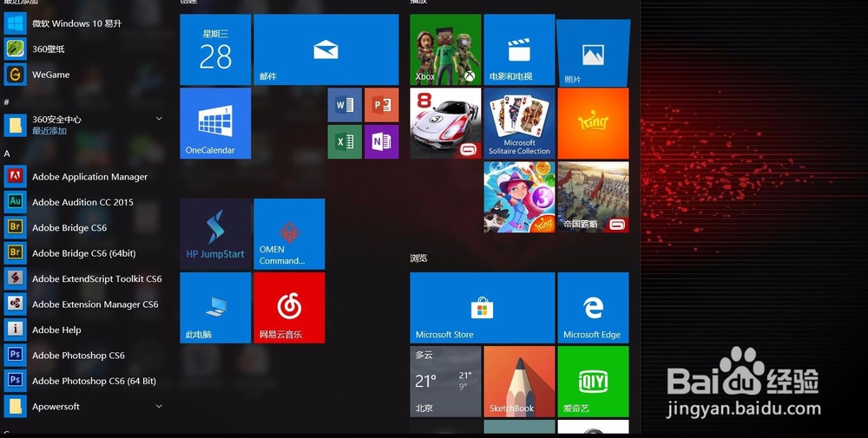868x438 pixels.
Task: Open Adobe ExtendScript Toolkit CS6
Action: tap(84, 278)
